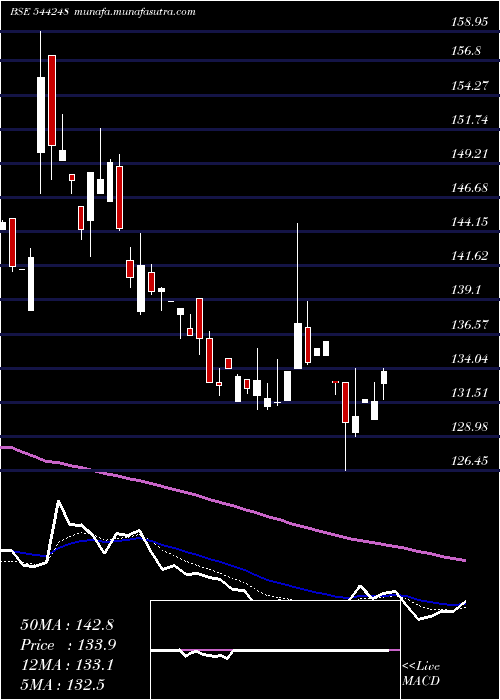
Task: Click the <<Live MACD label
Action: pyautogui.click(x=421, y=673)
